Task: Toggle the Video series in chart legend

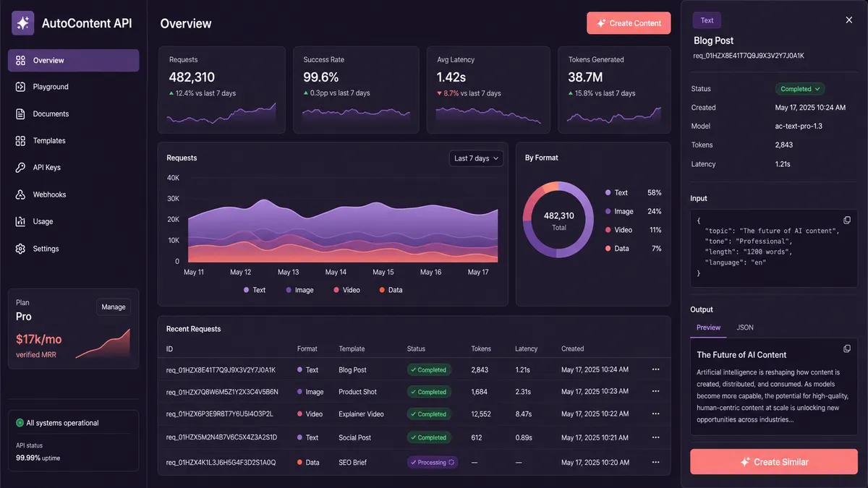Action: click(346, 290)
